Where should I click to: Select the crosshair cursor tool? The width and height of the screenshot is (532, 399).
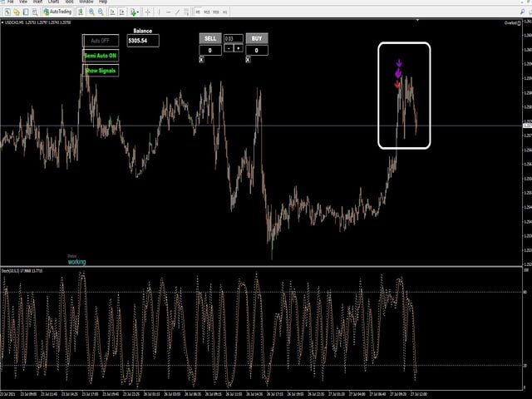coord(148,12)
